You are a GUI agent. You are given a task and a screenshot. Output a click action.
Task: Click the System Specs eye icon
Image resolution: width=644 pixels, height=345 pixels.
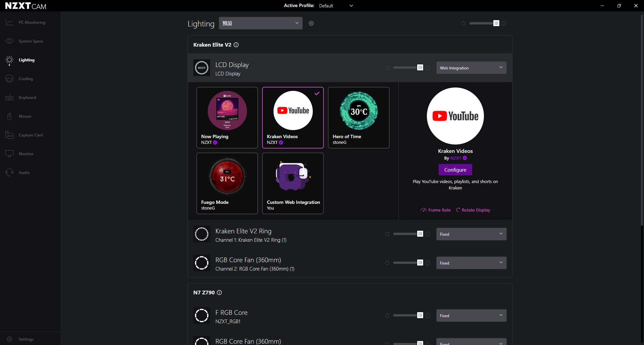[9, 41]
